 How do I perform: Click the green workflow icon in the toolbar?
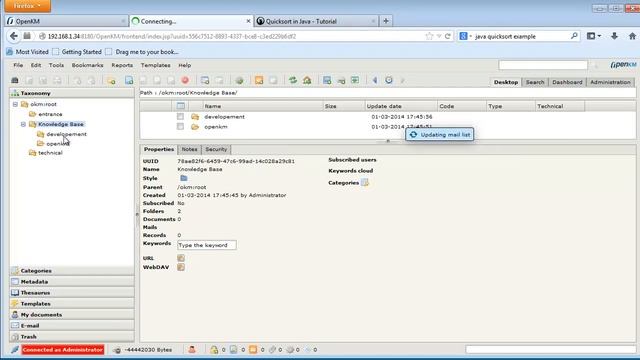coord(240,80)
